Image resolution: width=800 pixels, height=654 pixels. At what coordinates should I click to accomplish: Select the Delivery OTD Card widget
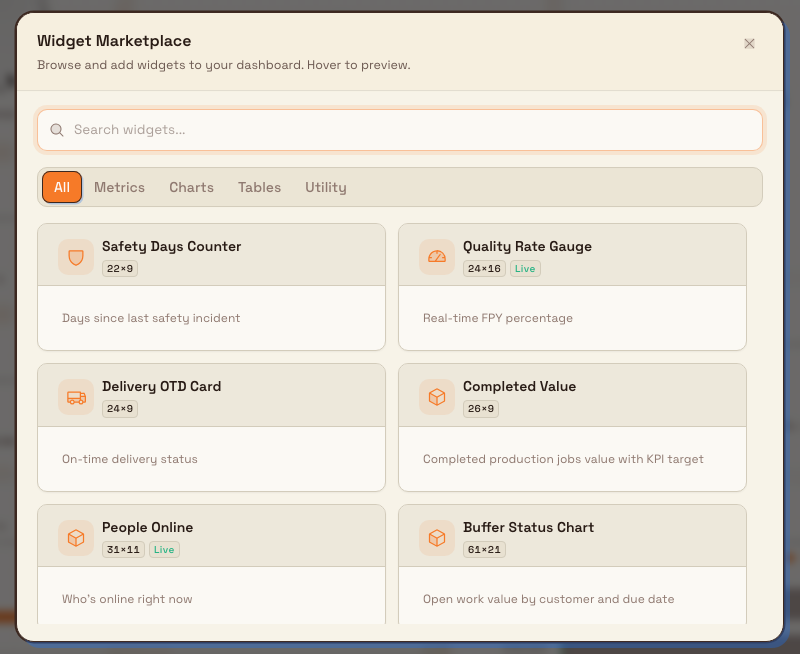click(211, 427)
